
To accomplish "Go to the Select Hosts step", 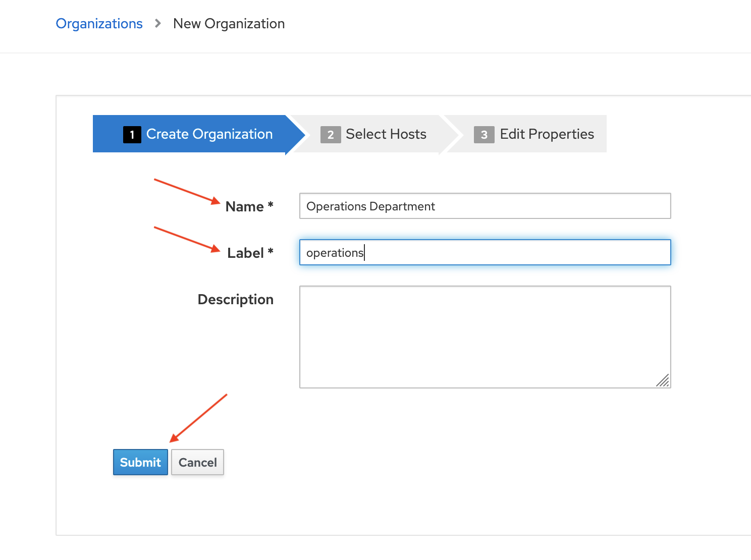I will [386, 134].
